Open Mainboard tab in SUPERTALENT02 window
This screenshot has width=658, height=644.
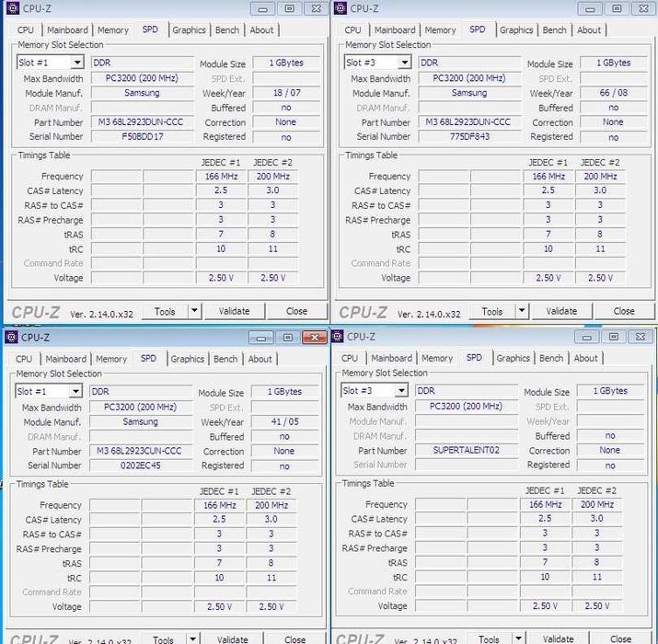pyautogui.click(x=391, y=358)
